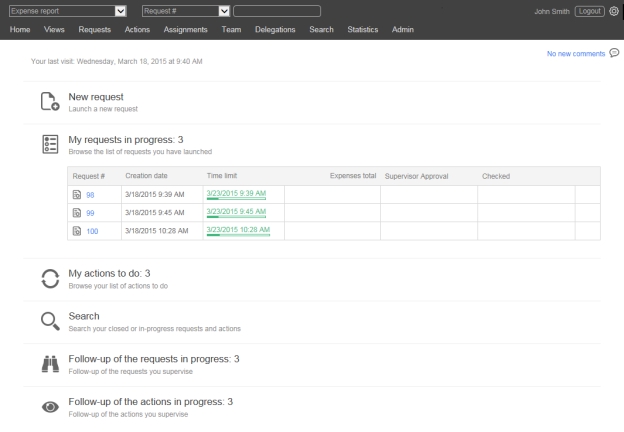
Task: Click the comments speech bubble icon
Action: point(614,53)
